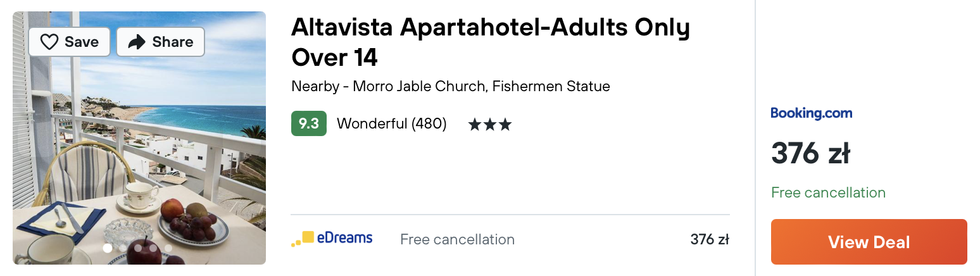This screenshot has width=980, height=276.
Task: Click the Share arrow icon
Action: click(x=137, y=42)
